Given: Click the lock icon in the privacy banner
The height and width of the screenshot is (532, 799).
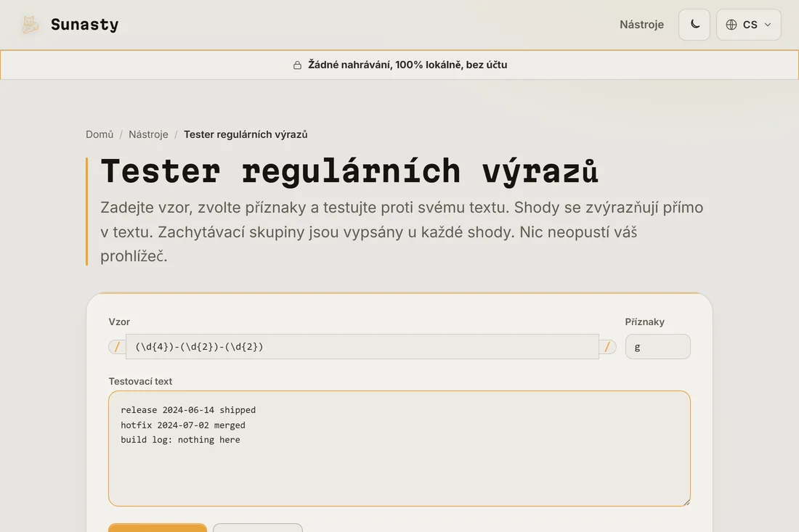Looking at the screenshot, I should [x=297, y=65].
